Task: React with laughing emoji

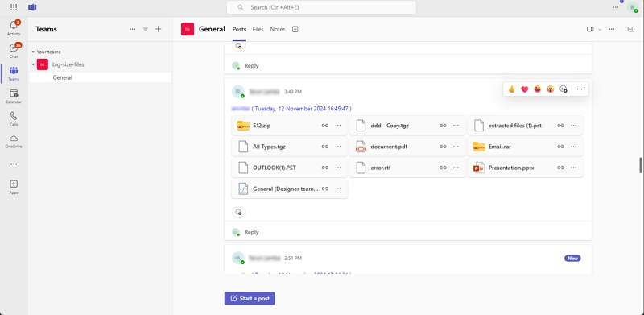Action: 537,89
